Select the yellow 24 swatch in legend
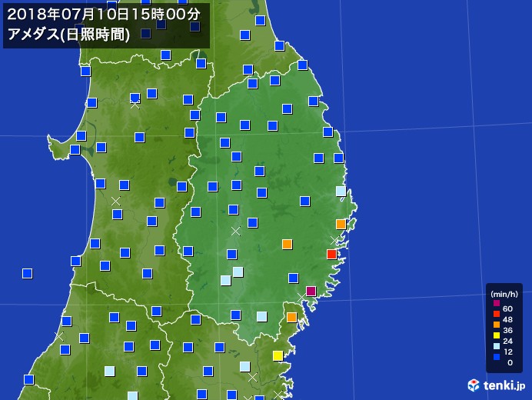 [x=497, y=335]
